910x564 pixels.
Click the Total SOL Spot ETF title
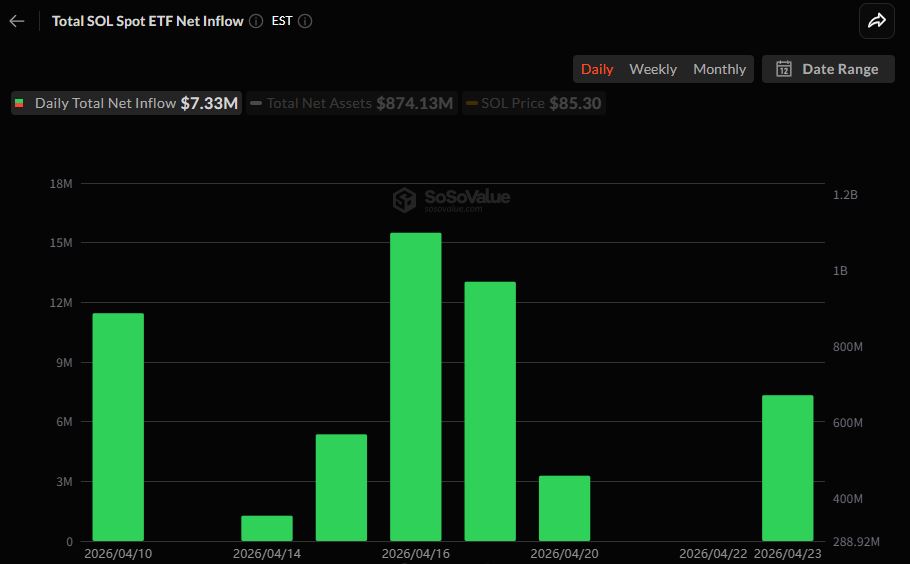coord(147,21)
